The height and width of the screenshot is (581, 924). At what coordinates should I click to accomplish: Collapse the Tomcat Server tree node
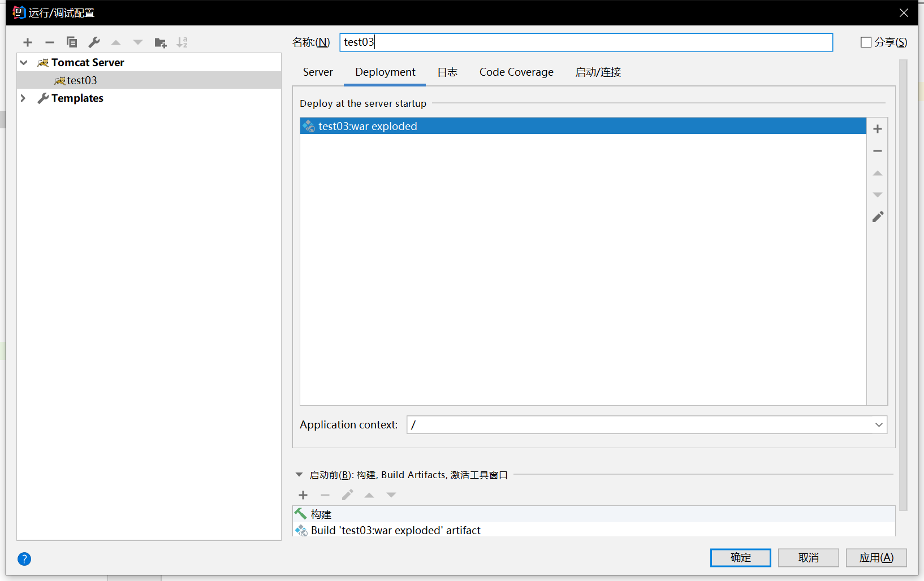click(x=23, y=62)
